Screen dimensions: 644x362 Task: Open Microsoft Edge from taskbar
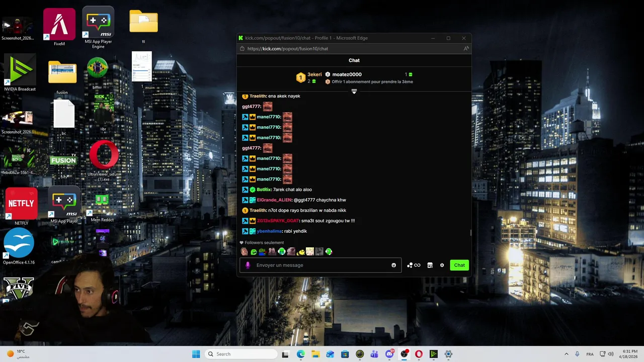tap(301, 354)
